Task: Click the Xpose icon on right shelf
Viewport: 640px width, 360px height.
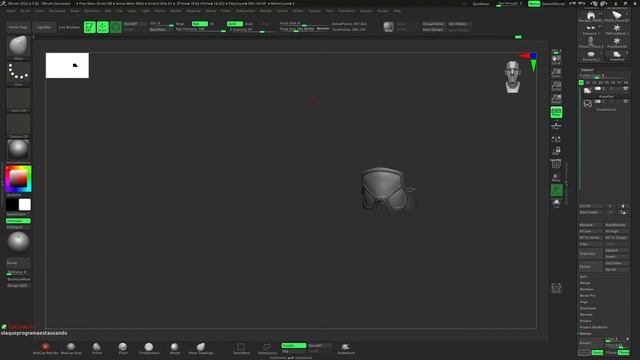Action: 556,288
